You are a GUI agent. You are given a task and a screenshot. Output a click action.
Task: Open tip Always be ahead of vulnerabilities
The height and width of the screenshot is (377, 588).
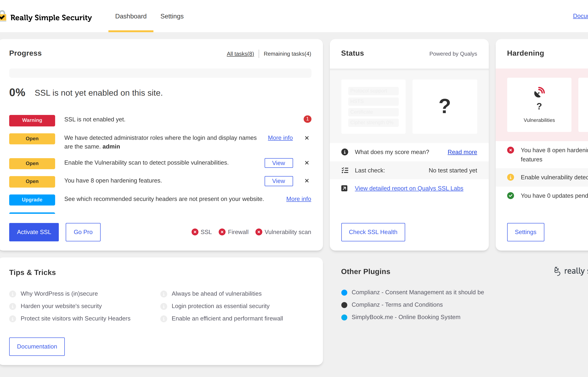[216, 294]
